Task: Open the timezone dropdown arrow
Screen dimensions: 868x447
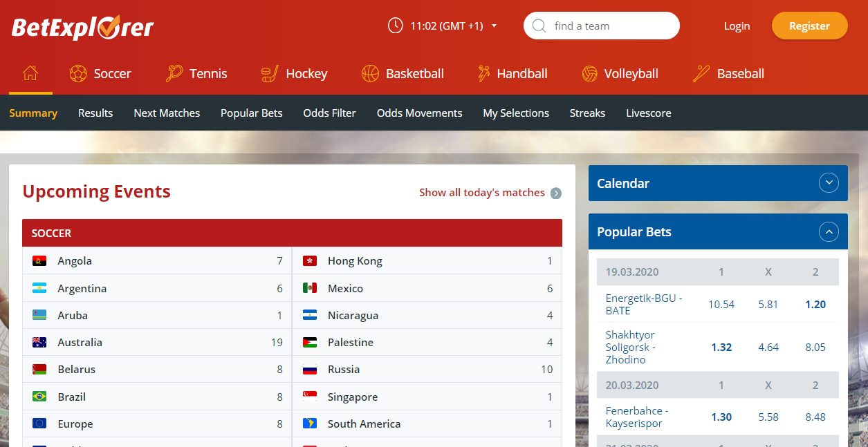Action: coord(494,26)
